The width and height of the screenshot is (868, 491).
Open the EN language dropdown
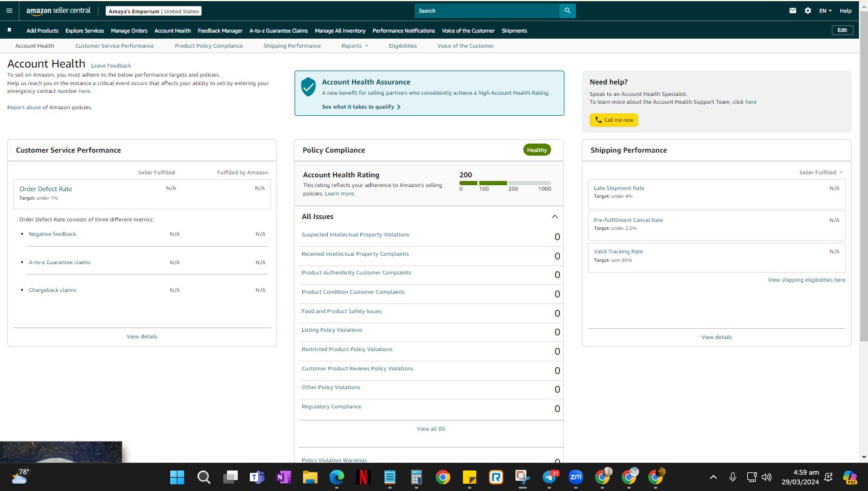tap(825, 11)
